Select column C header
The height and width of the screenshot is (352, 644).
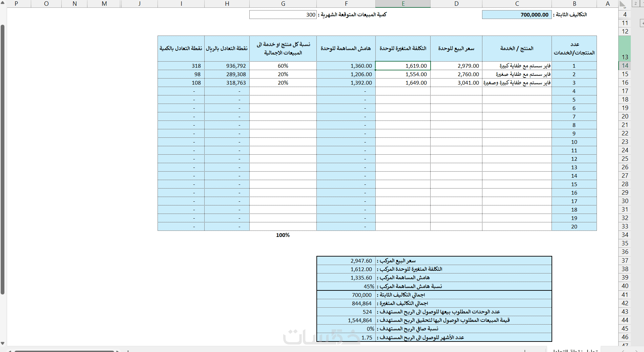point(517,4)
